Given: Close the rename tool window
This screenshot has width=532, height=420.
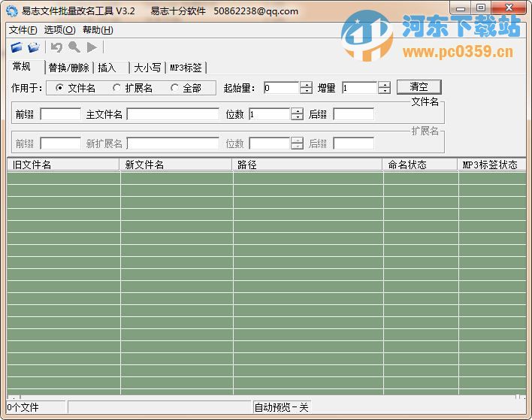Looking at the screenshot, I should pos(509,8).
